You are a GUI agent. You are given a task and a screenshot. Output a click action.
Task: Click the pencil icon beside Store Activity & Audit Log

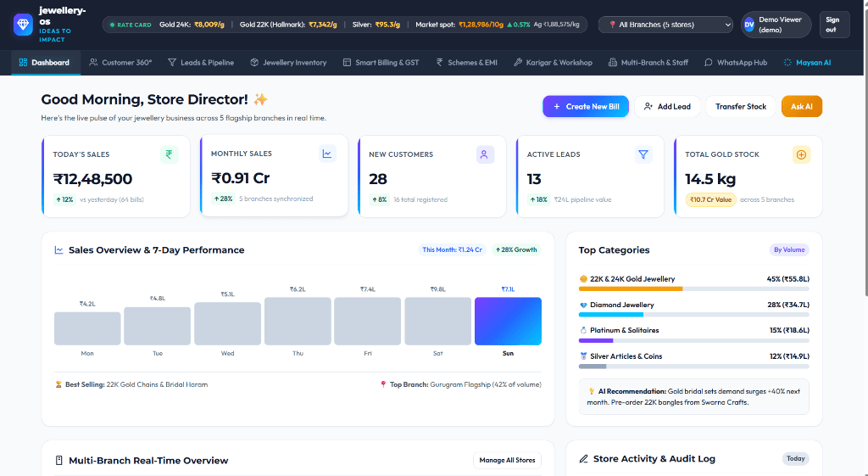[583, 459]
